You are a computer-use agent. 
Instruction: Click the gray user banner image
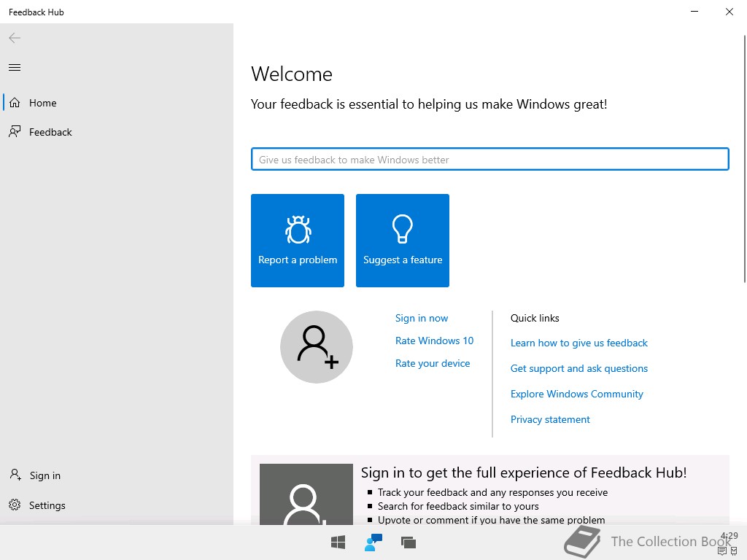tap(306, 494)
